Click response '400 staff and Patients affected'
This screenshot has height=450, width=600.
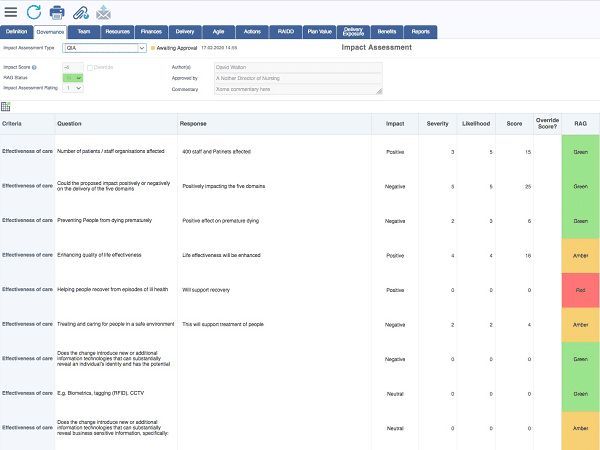[217, 152]
